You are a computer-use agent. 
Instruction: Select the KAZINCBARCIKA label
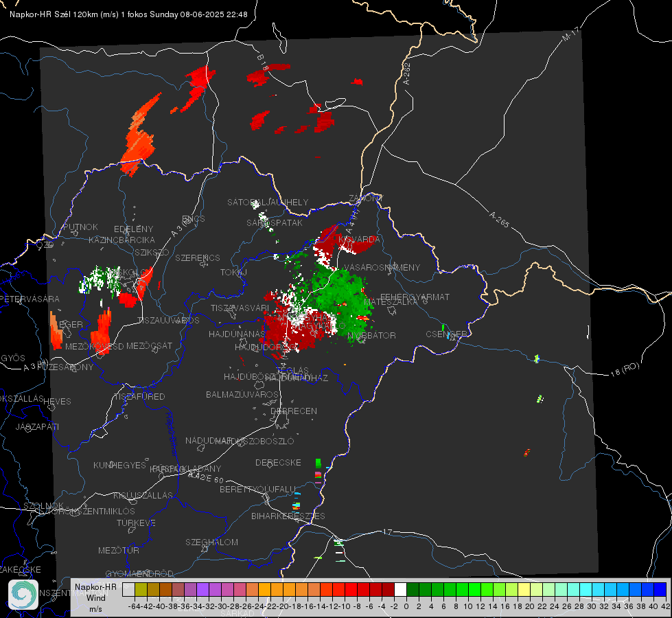click(x=121, y=240)
